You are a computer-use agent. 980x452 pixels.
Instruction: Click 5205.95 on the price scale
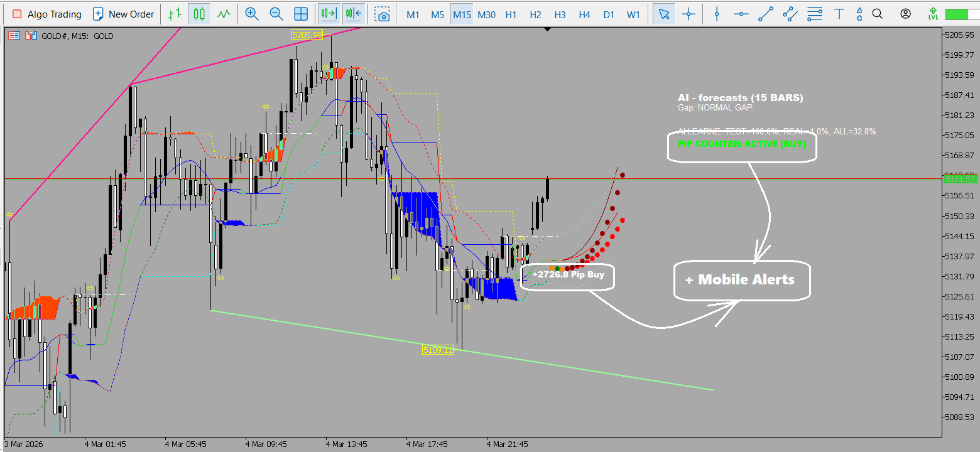[x=959, y=35]
